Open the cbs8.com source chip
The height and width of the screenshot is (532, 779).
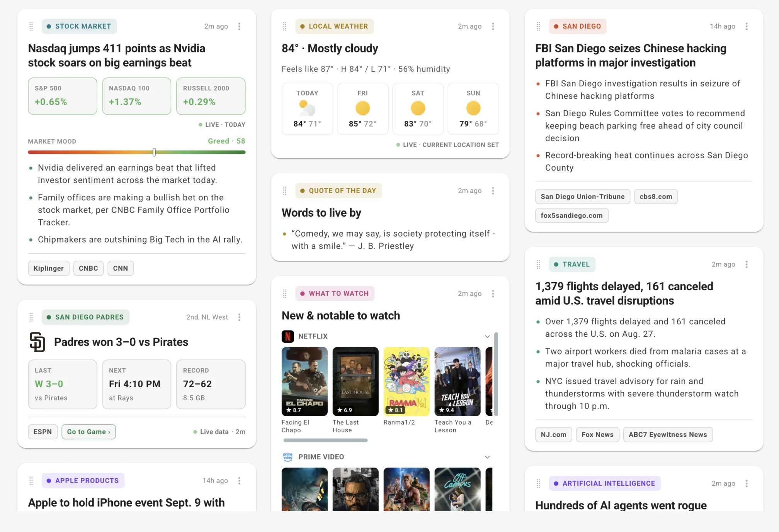pos(656,197)
